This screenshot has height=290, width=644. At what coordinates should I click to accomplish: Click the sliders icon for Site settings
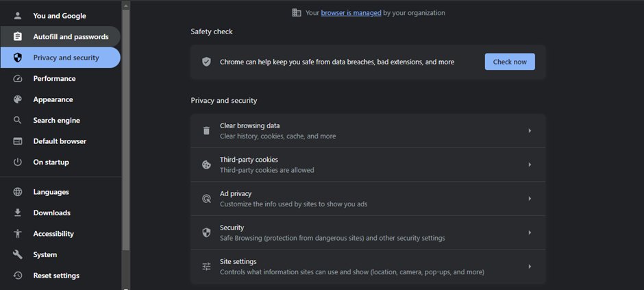click(206, 267)
